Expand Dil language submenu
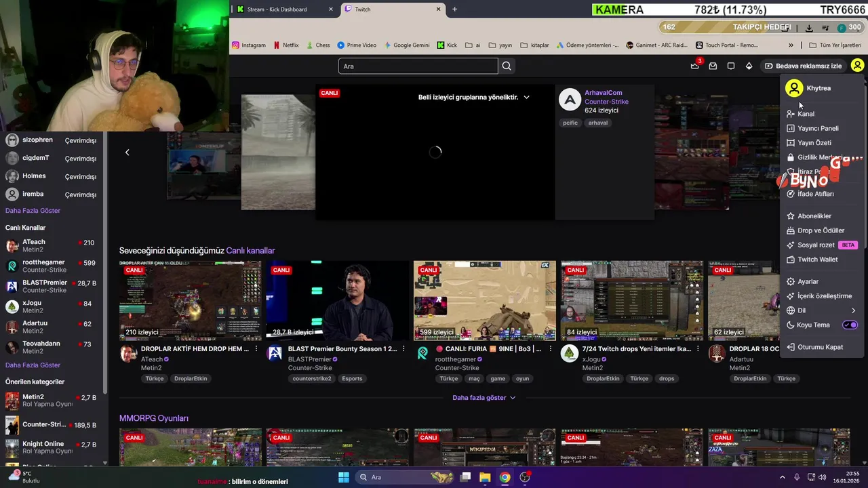The width and height of the screenshot is (868, 488). tap(821, 310)
